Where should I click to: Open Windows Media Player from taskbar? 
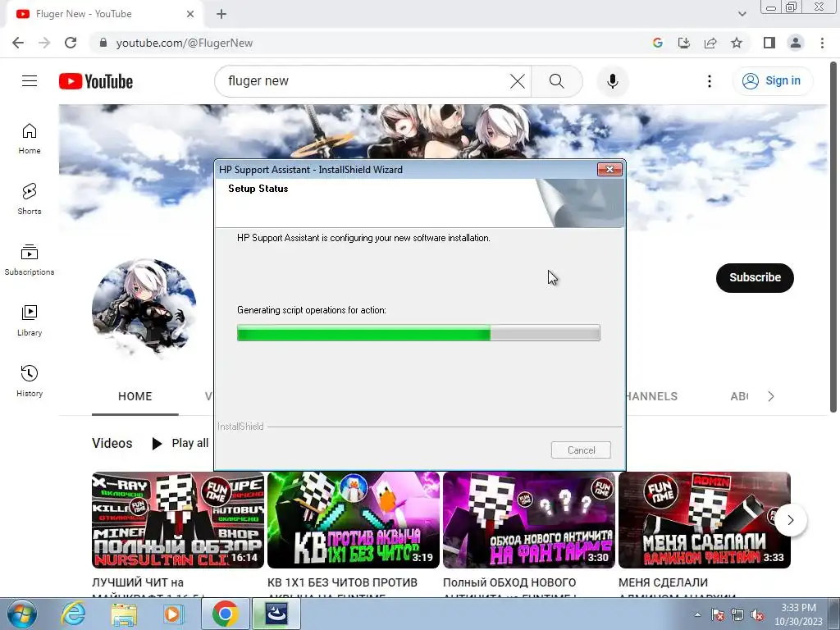click(174, 614)
